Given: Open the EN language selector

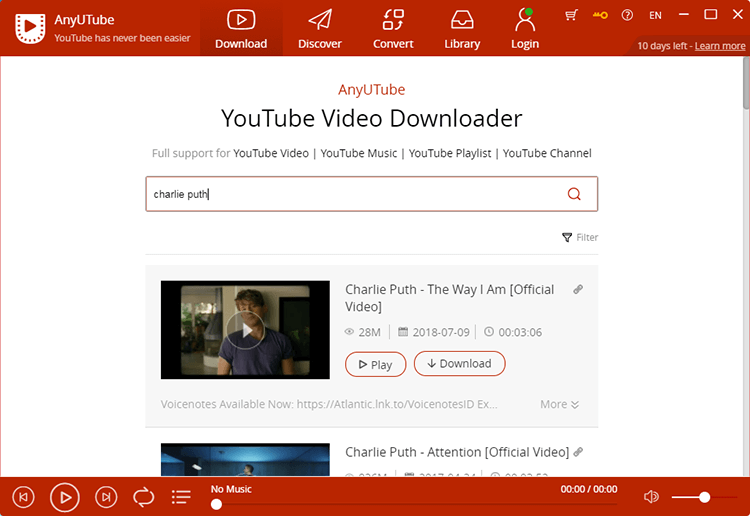Looking at the screenshot, I should (655, 15).
